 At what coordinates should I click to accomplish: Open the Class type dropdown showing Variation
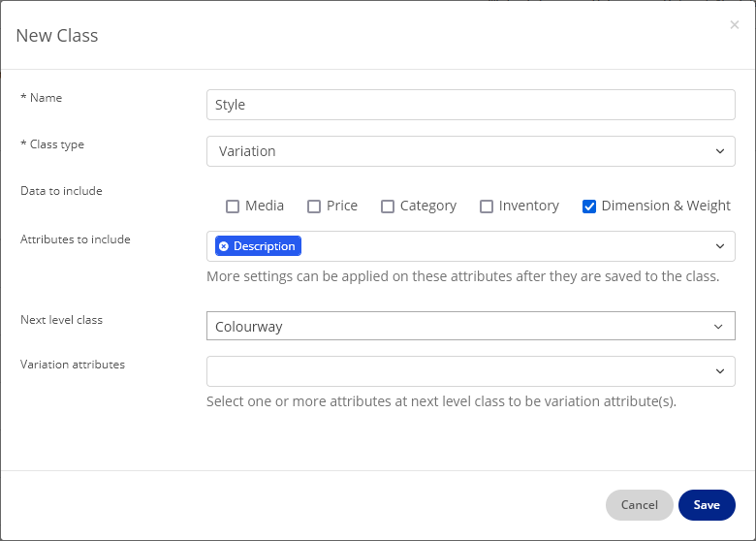pos(470,151)
